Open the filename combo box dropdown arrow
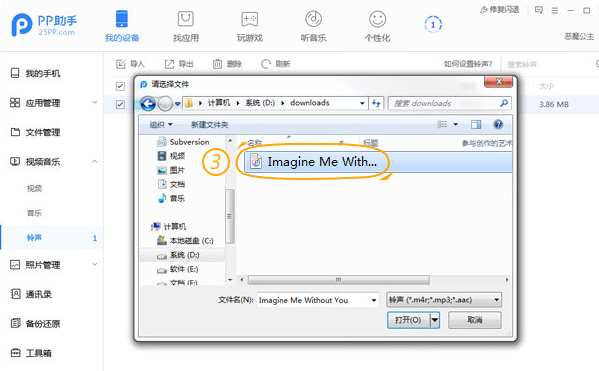This screenshot has width=599, height=371. (x=374, y=300)
